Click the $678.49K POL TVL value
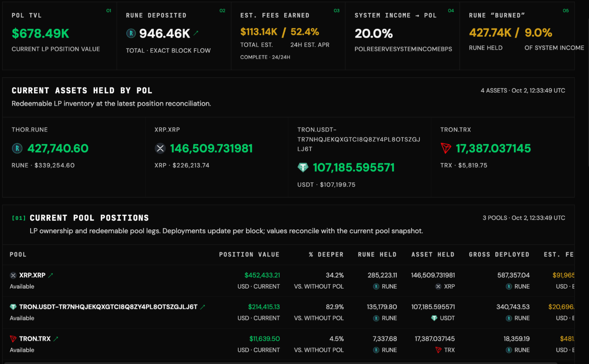Screen dimensions: 589x364 [x=41, y=33]
